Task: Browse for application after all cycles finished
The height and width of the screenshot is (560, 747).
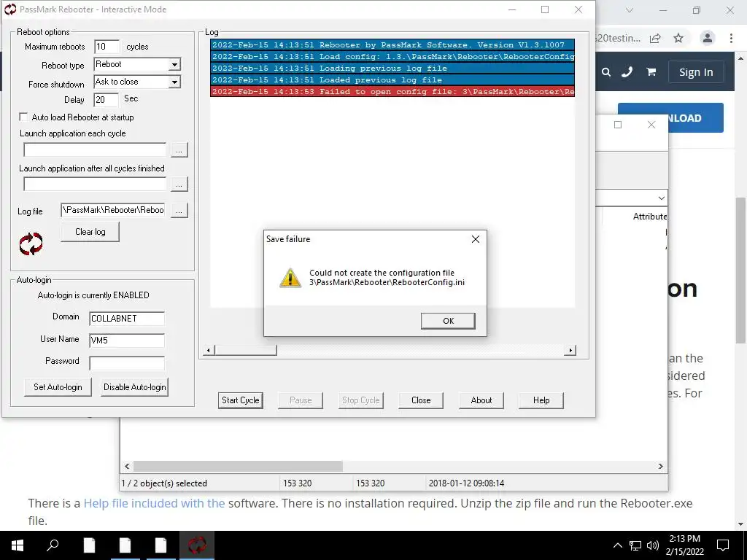Action: [179, 184]
